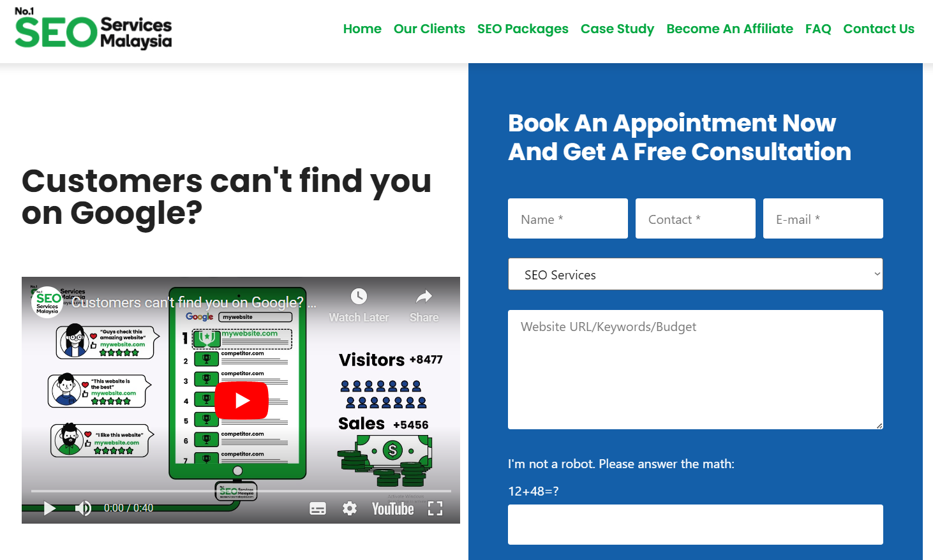The width and height of the screenshot is (933, 560).
Task: Click the SEO channel avatar on video
Action: [x=47, y=302]
